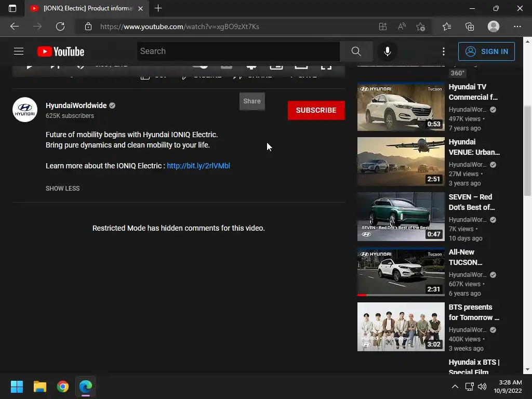Click the scrollbar up arrow
Screen dimensions: 532x399
[527, 42]
